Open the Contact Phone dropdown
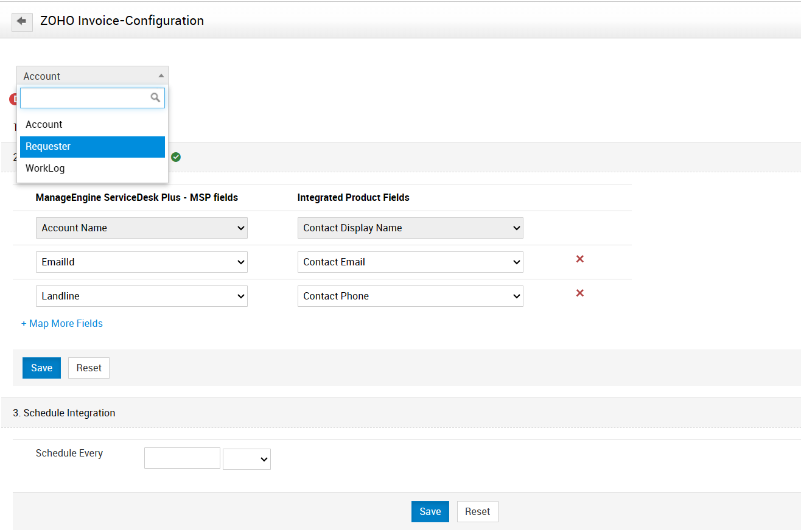Image resolution: width=801 pixels, height=532 pixels. (x=410, y=296)
